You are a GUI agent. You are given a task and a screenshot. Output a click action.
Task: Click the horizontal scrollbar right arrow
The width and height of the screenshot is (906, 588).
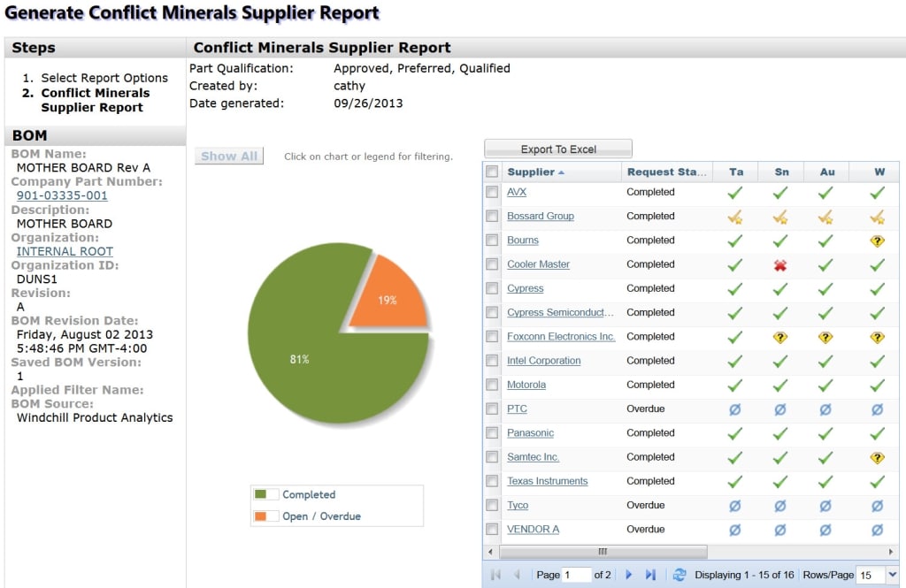(891, 552)
